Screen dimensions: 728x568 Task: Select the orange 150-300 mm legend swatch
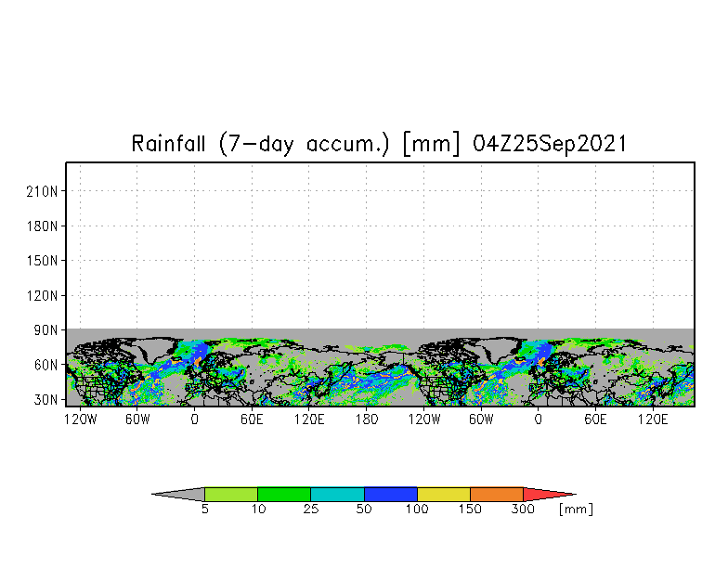click(x=497, y=494)
